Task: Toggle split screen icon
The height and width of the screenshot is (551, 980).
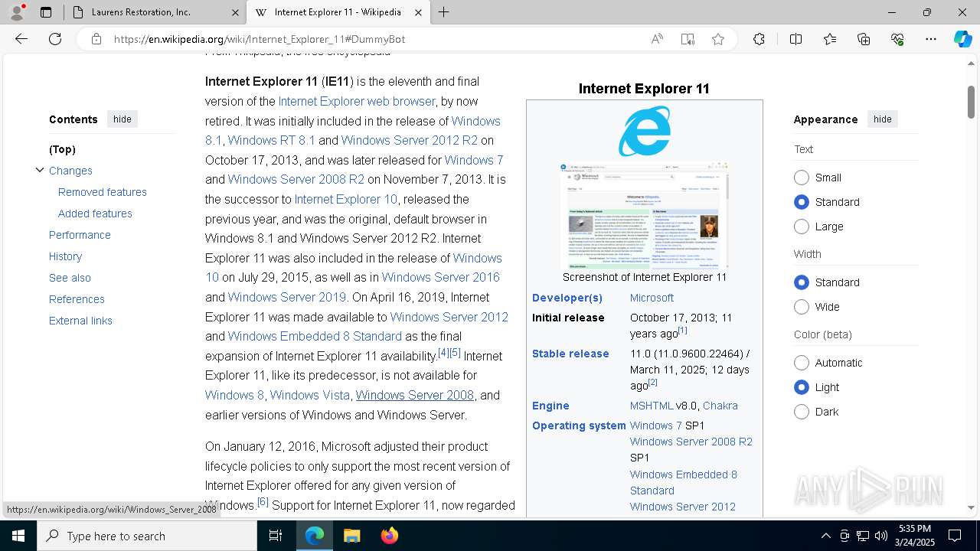Action: click(795, 39)
